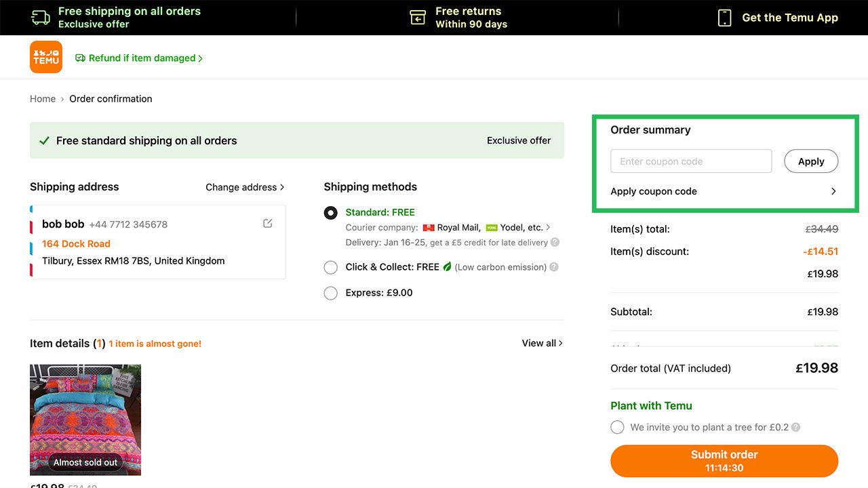
Task: Expand the Apply coupon code row
Action: [x=833, y=192]
